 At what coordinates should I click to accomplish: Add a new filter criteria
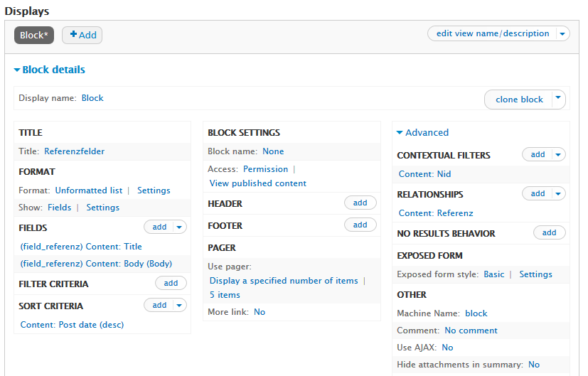171,283
